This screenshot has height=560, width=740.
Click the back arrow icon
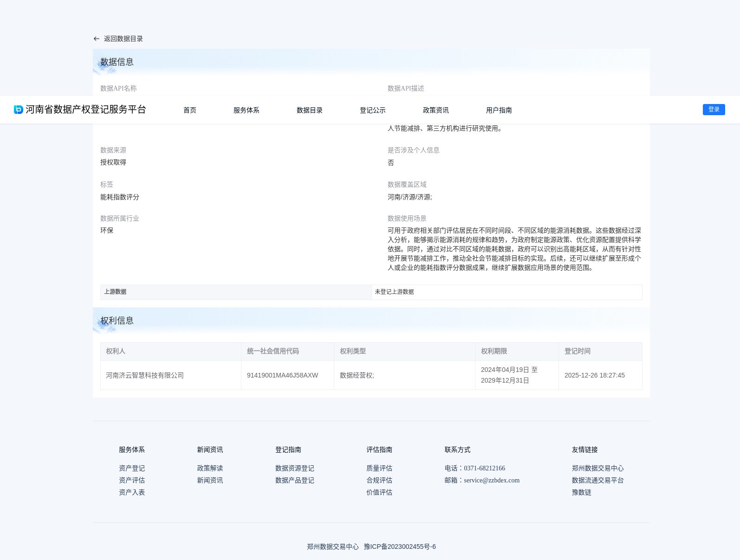tap(97, 39)
